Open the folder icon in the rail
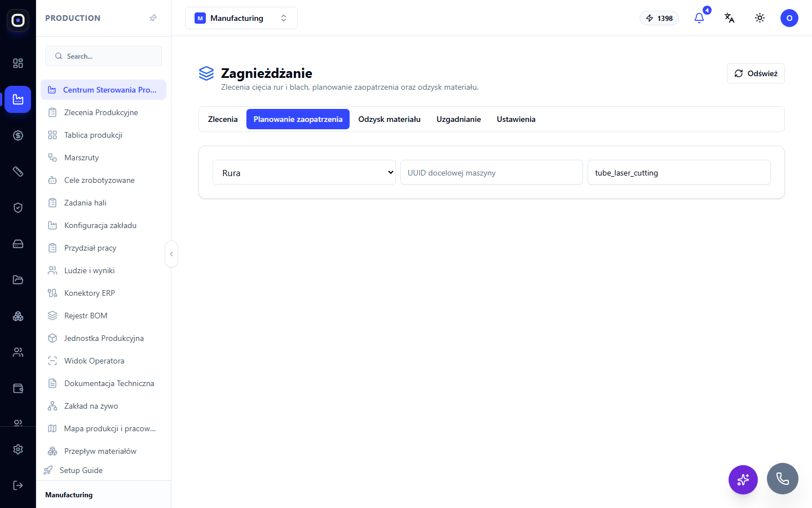The height and width of the screenshot is (508, 812). pos(18,280)
